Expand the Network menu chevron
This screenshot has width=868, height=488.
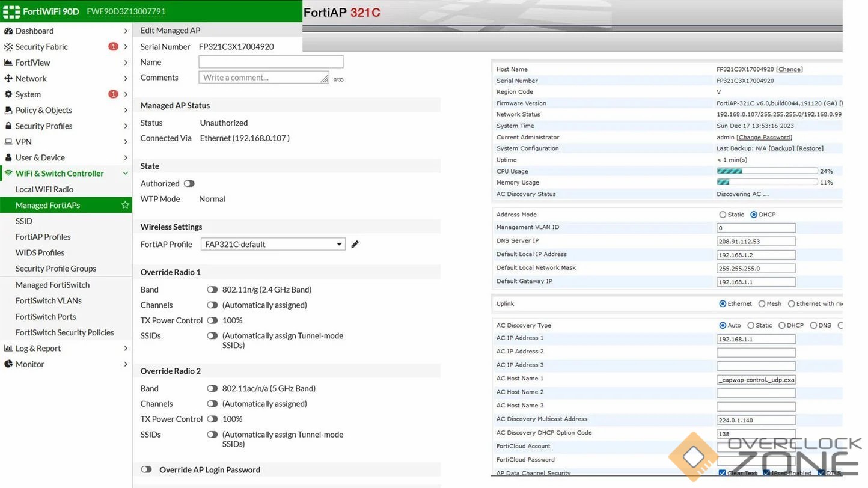[x=125, y=79]
